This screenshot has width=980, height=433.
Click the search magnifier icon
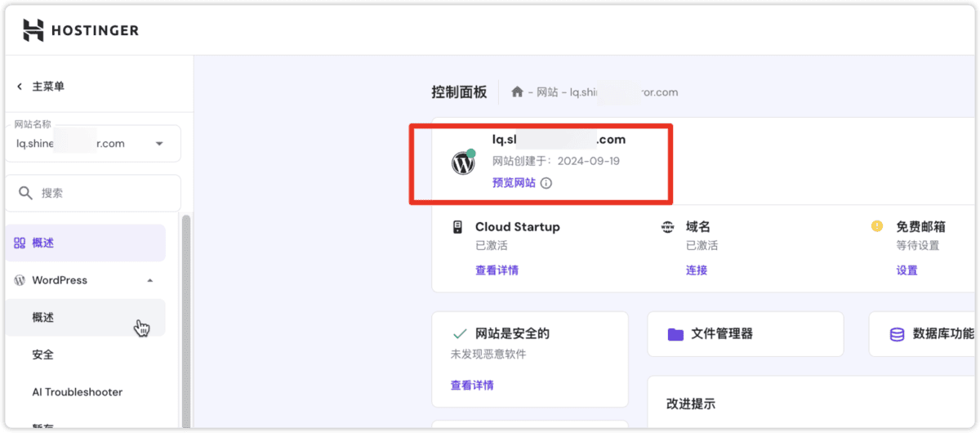pyautogui.click(x=25, y=194)
